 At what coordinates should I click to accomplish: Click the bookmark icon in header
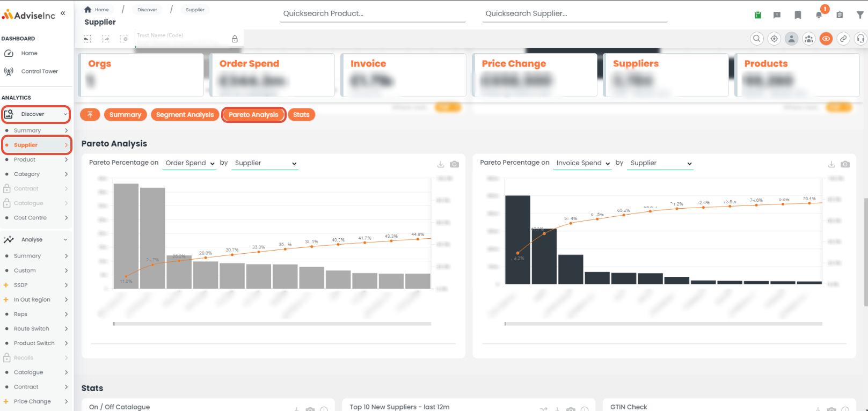pos(798,15)
